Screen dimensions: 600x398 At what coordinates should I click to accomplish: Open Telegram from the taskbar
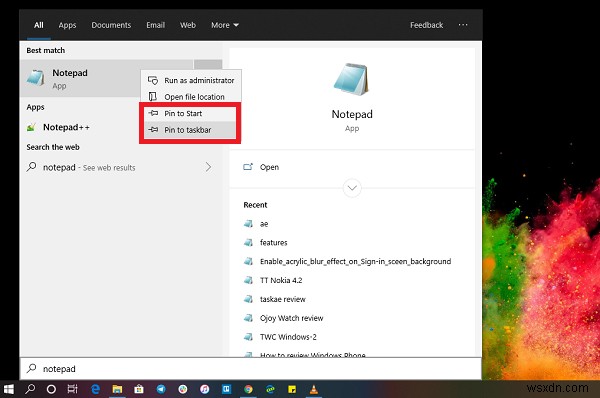(161, 389)
